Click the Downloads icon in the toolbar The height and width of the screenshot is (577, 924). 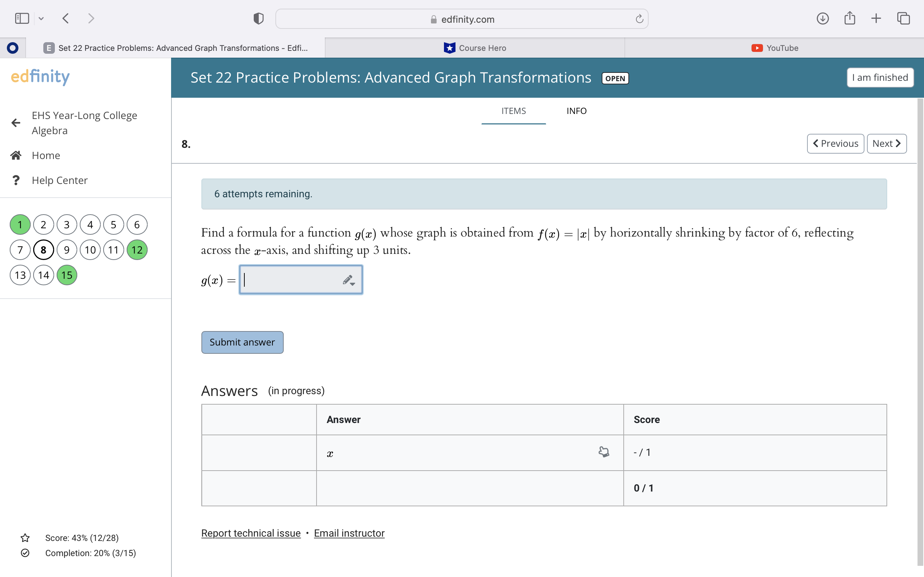click(x=823, y=18)
